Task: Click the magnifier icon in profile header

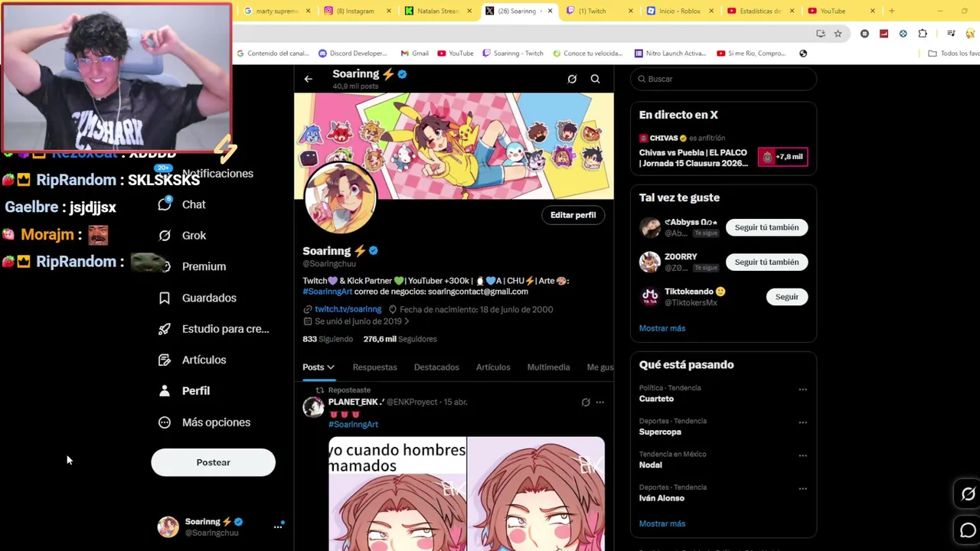Action: 595,79
